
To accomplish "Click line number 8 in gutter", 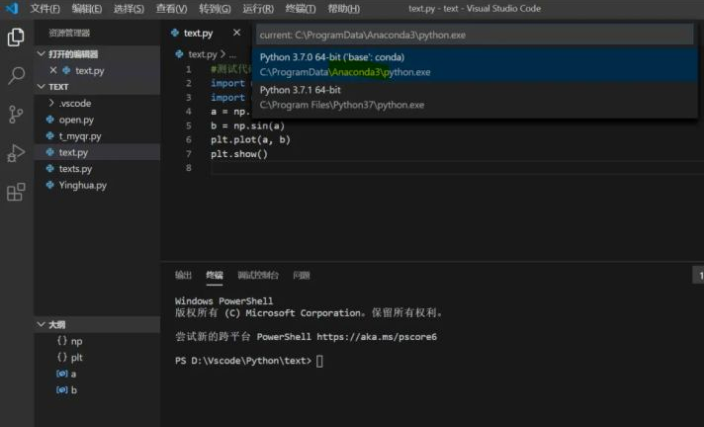I will click(x=189, y=167).
